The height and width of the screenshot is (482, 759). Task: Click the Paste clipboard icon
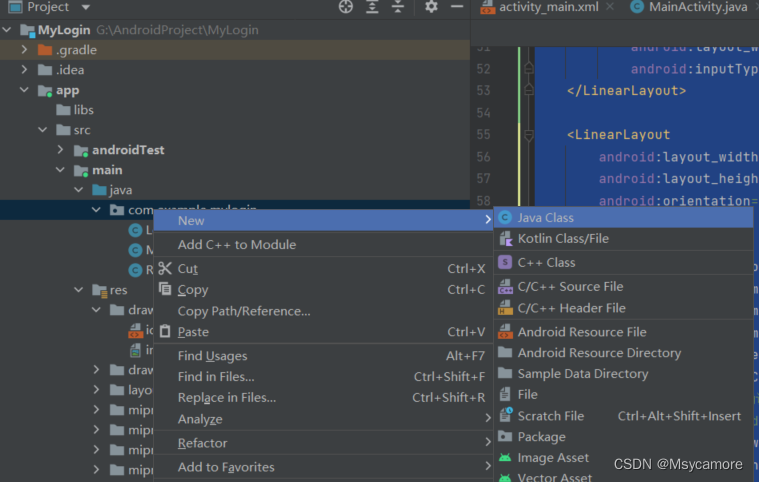[165, 331]
